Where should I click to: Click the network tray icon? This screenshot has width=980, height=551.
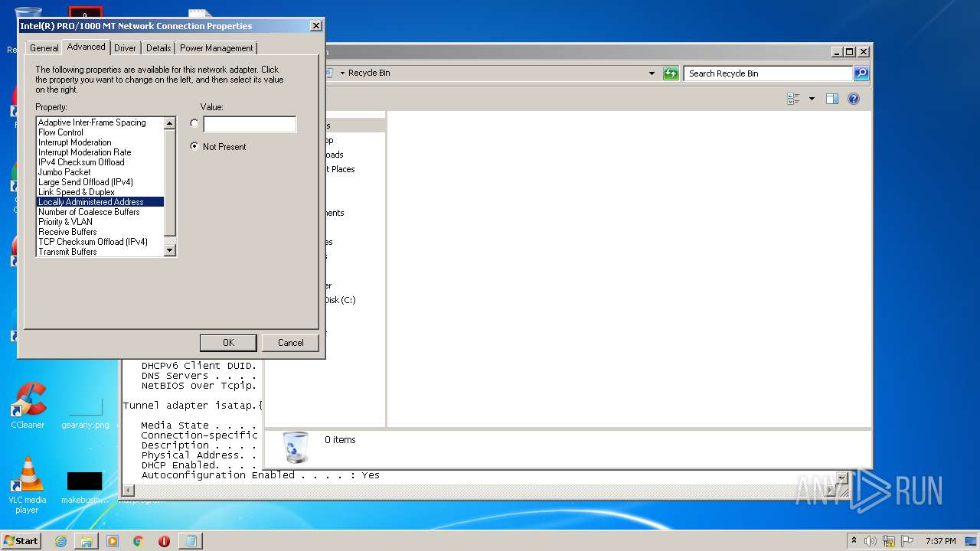[889, 541]
